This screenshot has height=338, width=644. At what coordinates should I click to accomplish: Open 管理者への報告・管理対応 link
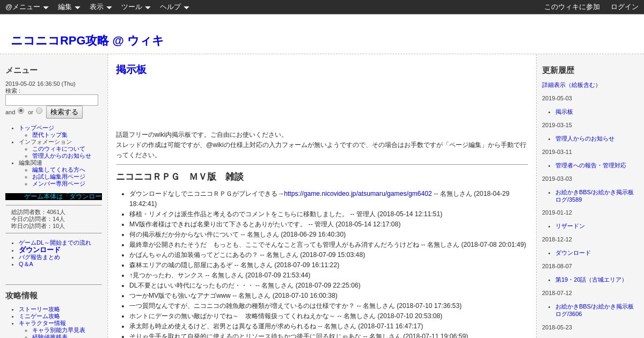tap(590, 165)
